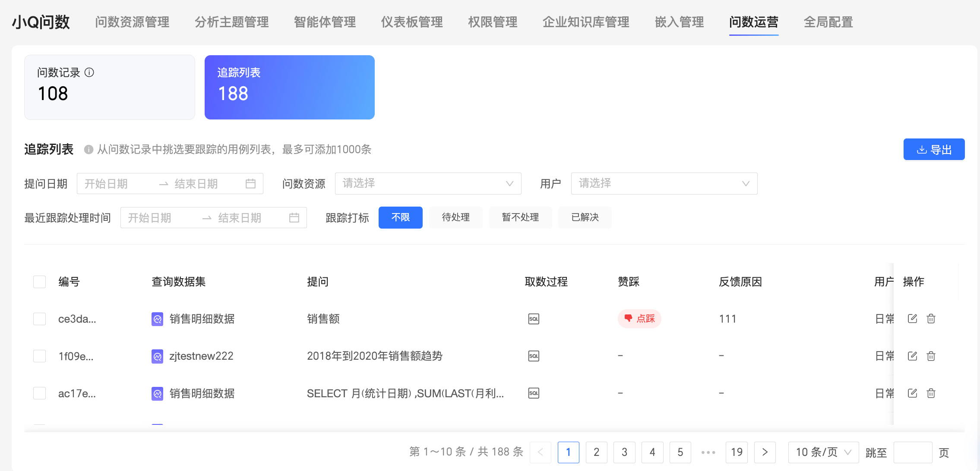Open 企业知识库管理 menu
The height and width of the screenshot is (471, 980).
(586, 22)
